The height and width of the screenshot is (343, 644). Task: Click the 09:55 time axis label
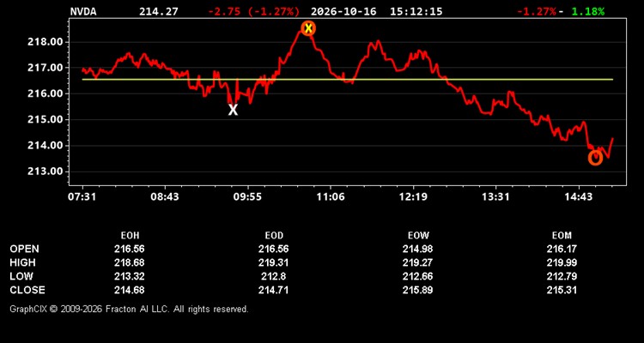(247, 197)
